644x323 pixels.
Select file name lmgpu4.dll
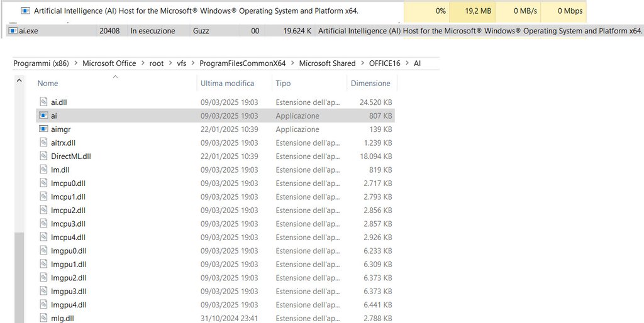[69, 305]
